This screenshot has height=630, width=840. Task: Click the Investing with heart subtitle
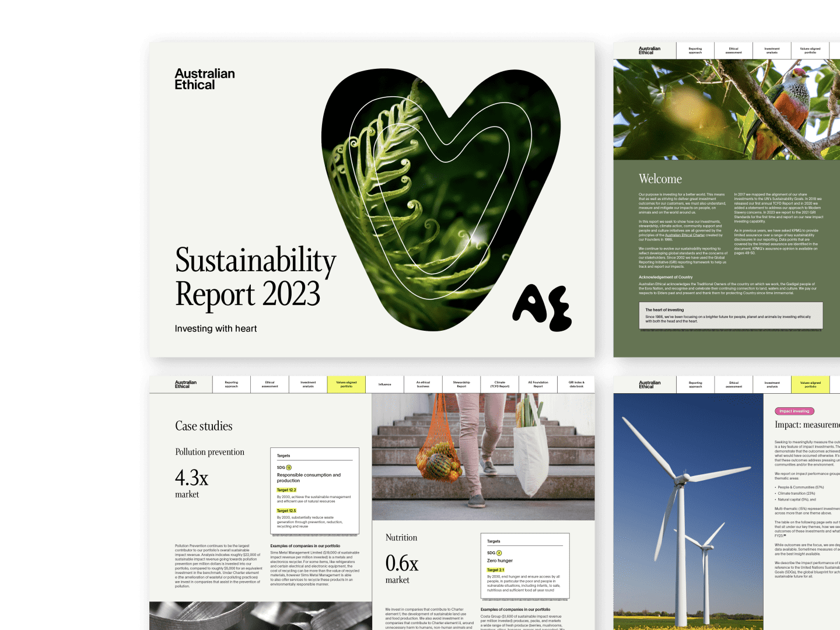point(216,328)
